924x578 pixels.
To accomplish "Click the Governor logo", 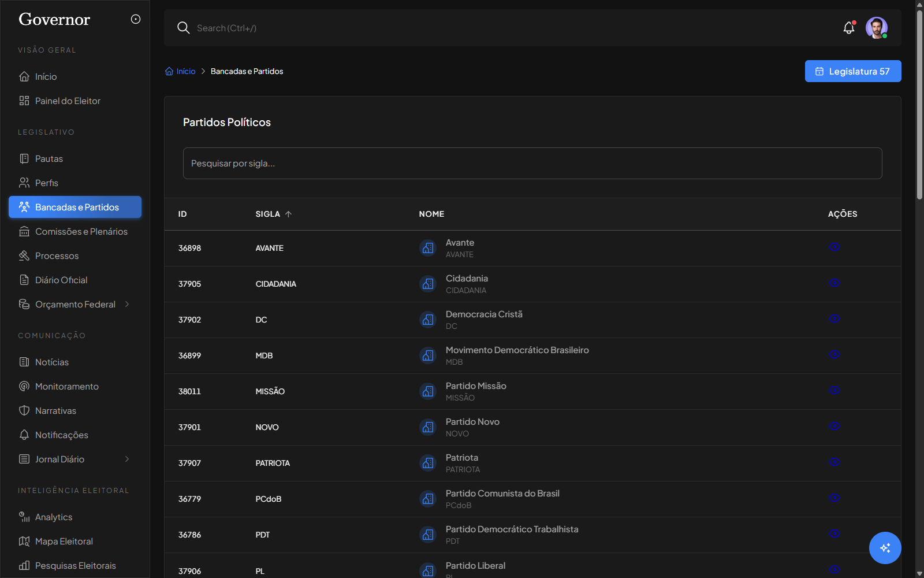I will pos(54,19).
